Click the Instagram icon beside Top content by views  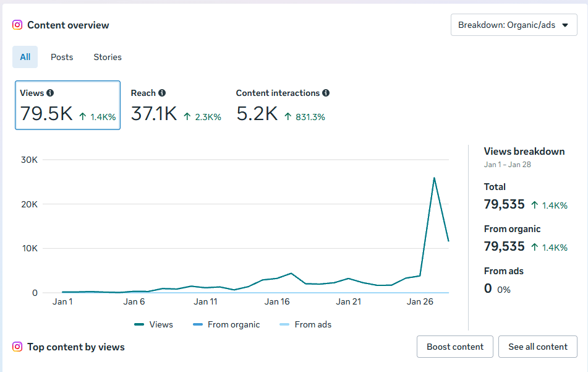click(x=17, y=347)
